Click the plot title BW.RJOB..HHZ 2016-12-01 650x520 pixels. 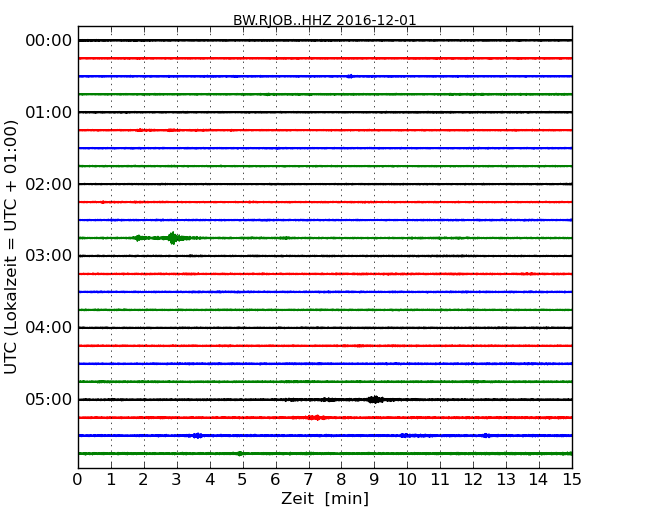pos(325,20)
